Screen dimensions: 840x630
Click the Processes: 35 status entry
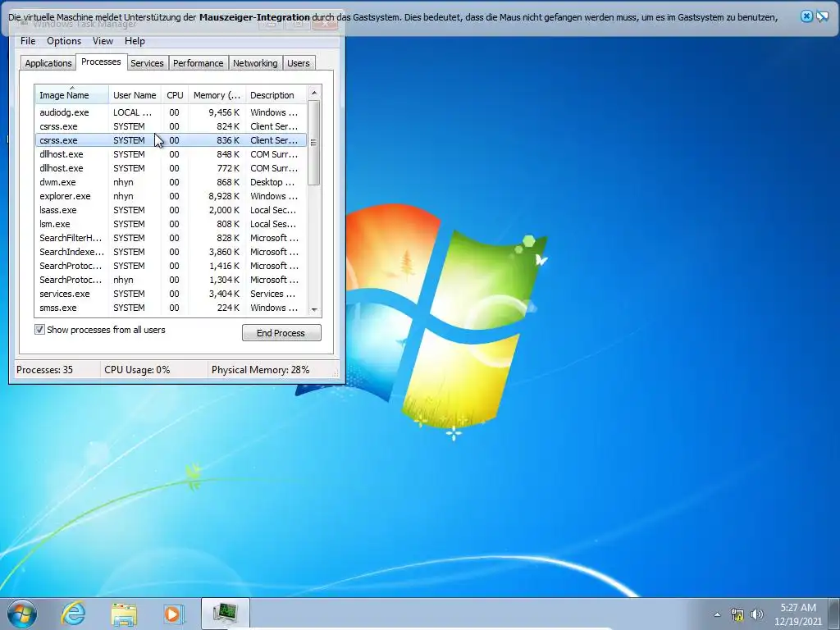pos(56,370)
